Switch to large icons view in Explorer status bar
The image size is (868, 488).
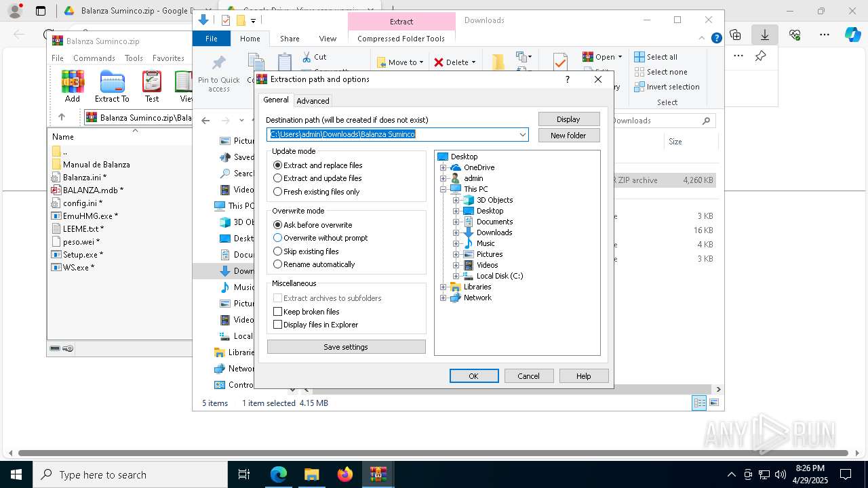[713, 403]
